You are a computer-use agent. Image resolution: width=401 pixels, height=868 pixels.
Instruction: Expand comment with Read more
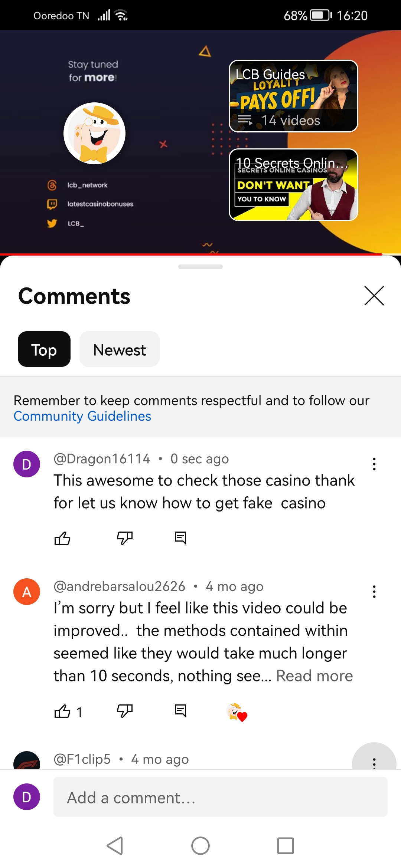(x=314, y=676)
